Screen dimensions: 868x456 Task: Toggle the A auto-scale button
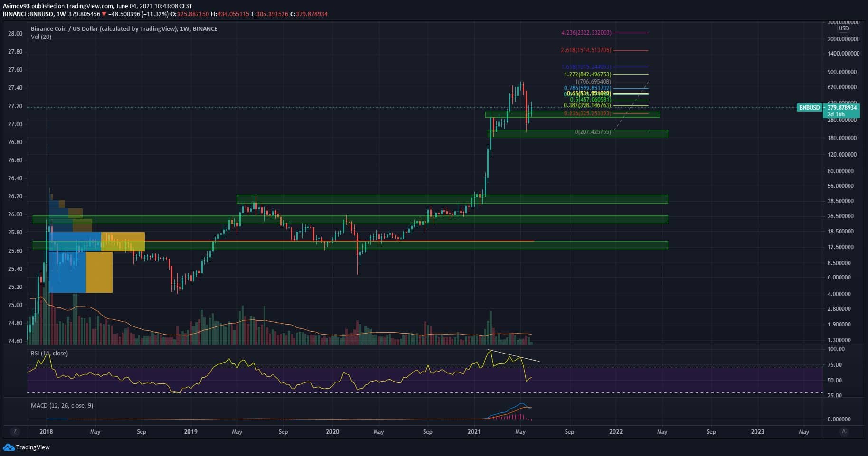click(844, 432)
